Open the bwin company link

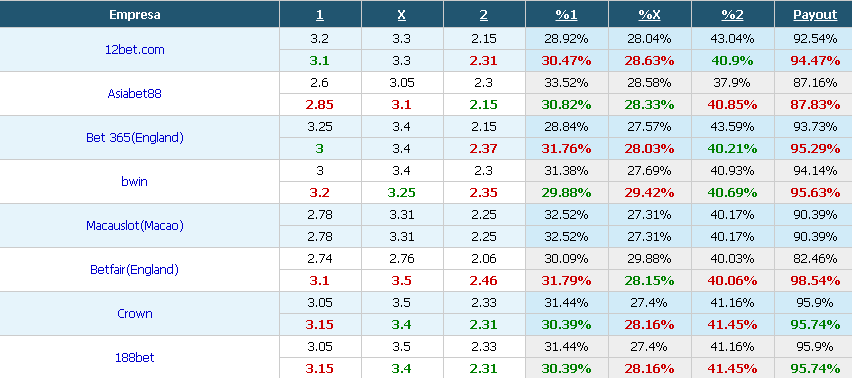pos(134,181)
